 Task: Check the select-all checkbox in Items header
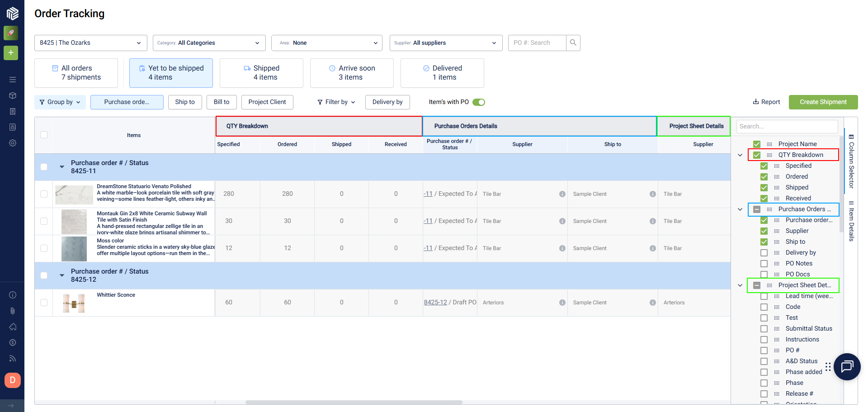pos(44,135)
